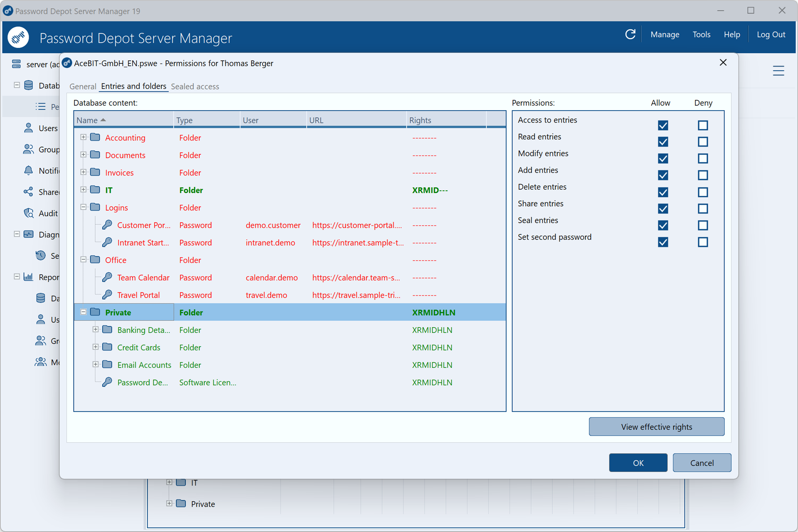Check Deny for Delete entries
Screen dimensions: 798x532
coord(703,192)
